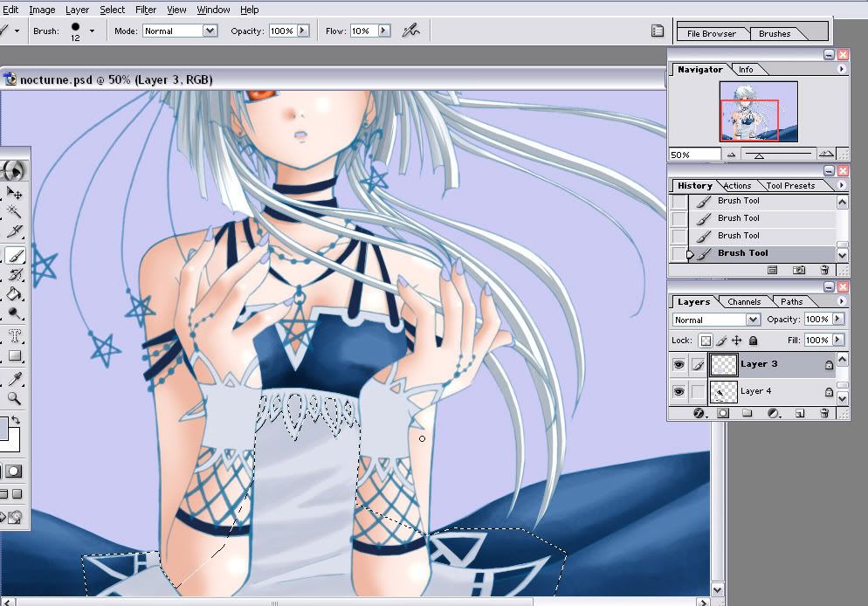Image resolution: width=868 pixels, height=606 pixels.
Task: Select the Magic Wand tool
Action: [14, 211]
